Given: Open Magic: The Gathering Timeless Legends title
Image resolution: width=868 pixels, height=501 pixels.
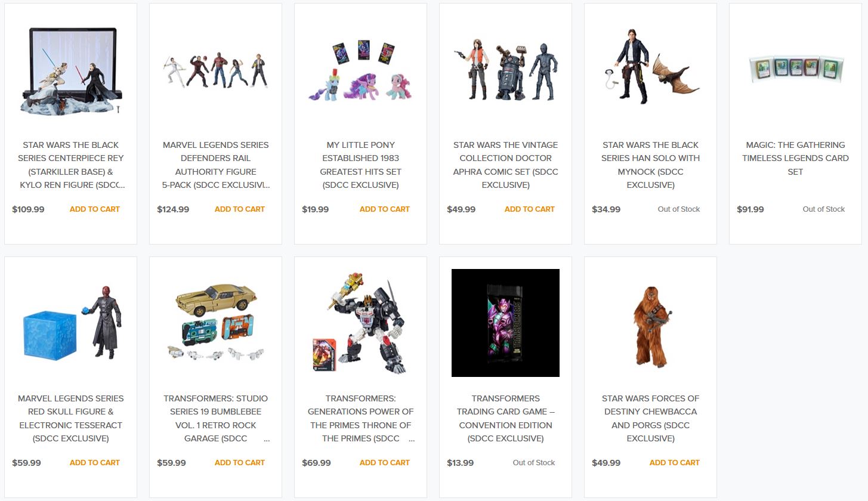Looking at the screenshot, I should click(795, 158).
